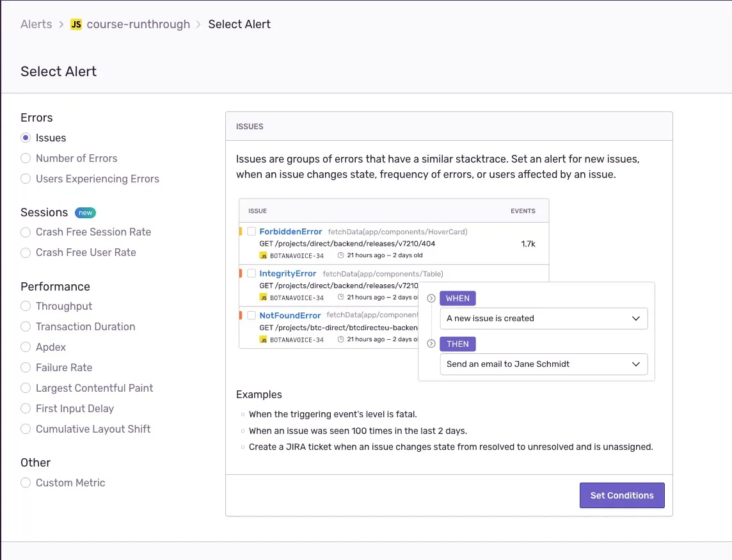Click the circled arrow beside THEN
Image resolution: width=732 pixels, height=560 pixels.
(x=431, y=344)
